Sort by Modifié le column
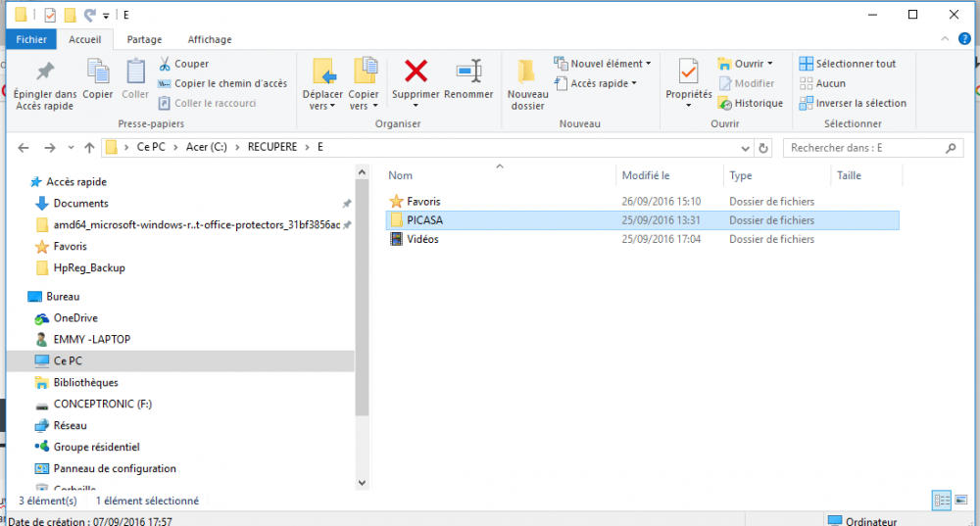 point(669,175)
